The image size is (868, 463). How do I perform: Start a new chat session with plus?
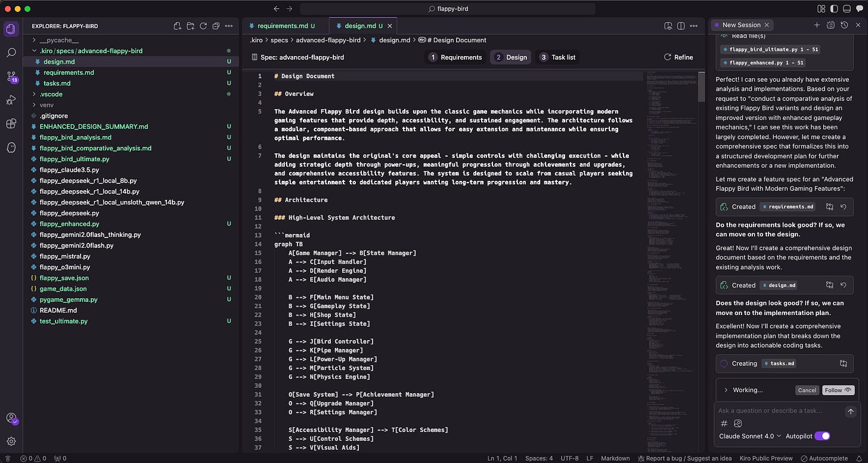[x=817, y=25]
